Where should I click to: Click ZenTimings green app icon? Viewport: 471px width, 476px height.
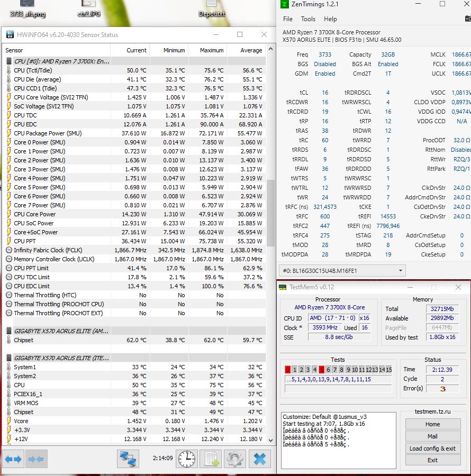point(284,4)
